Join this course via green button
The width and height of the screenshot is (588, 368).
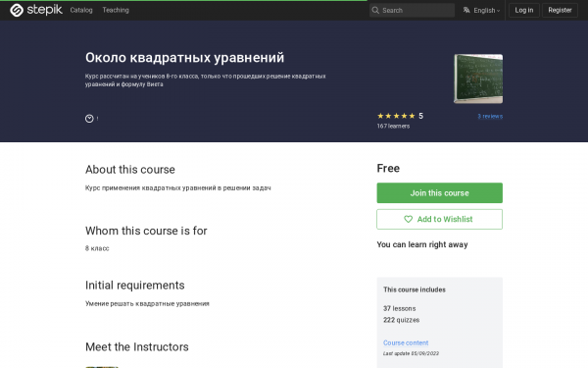pyautogui.click(x=439, y=193)
